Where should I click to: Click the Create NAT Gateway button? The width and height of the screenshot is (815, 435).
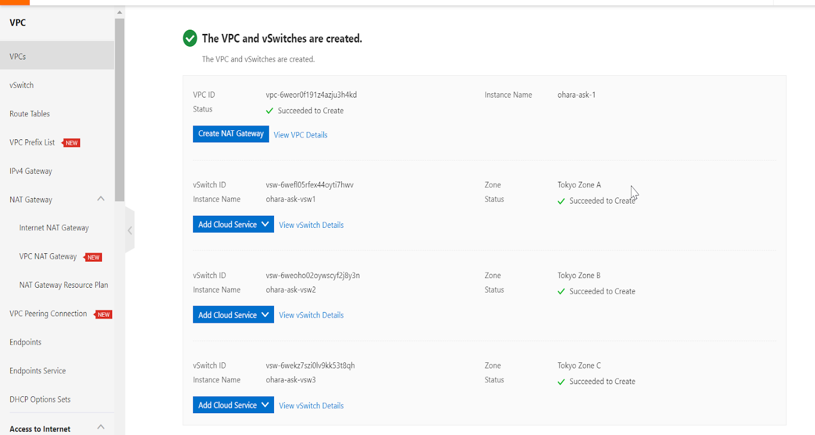click(230, 134)
